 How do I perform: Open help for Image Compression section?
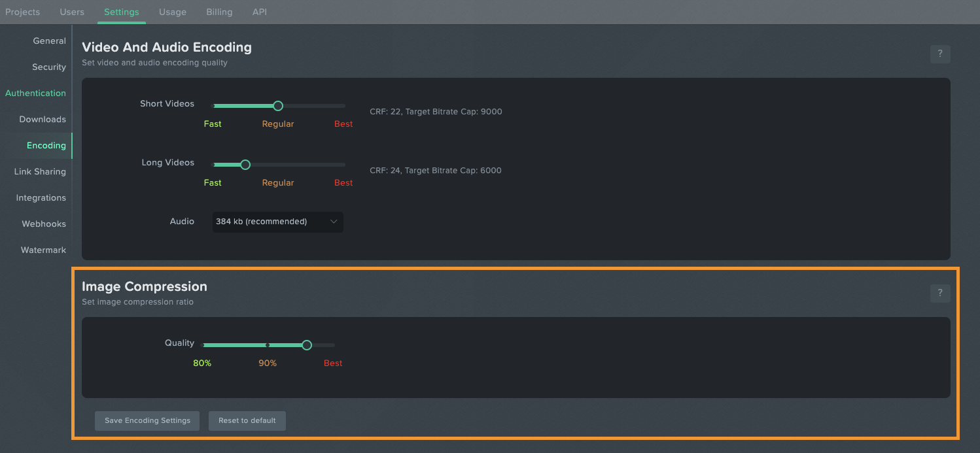tap(940, 294)
